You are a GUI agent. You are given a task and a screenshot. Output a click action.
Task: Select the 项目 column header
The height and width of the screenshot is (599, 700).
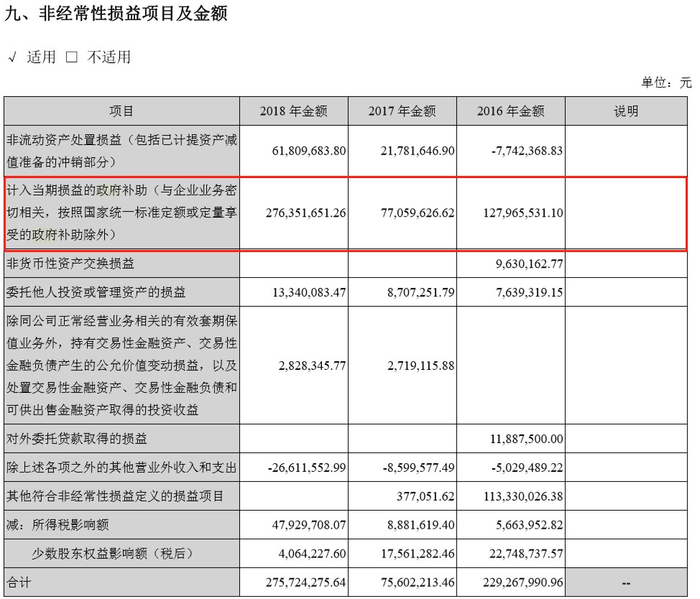(x=121, y=111)
